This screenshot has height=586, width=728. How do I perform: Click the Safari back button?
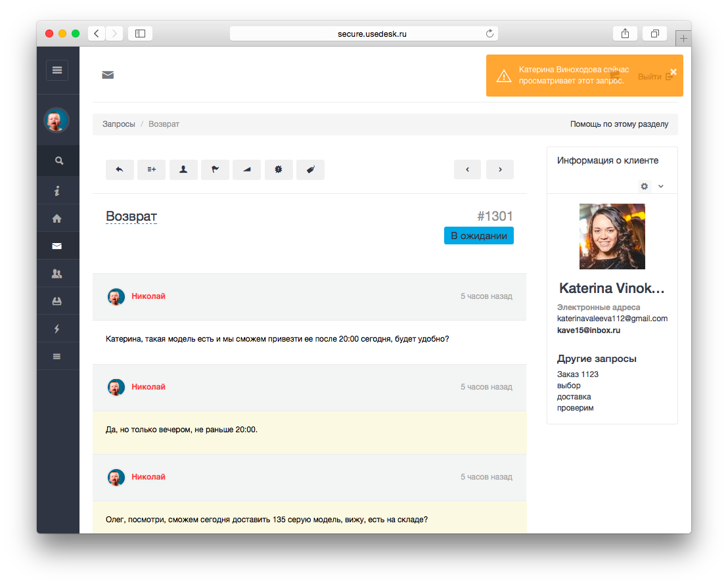[97, 34]
